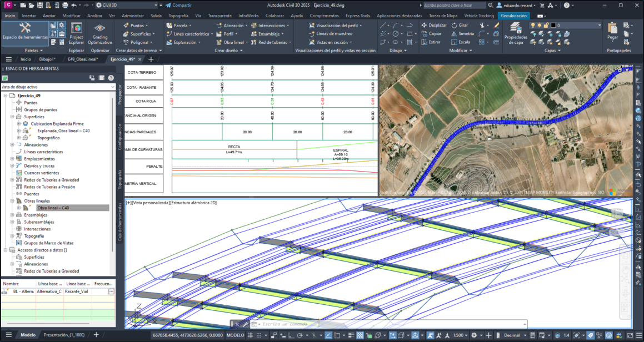The image size is (644, 342).
Task: Select the Girar rotate tool
Action: coord(460,26)
